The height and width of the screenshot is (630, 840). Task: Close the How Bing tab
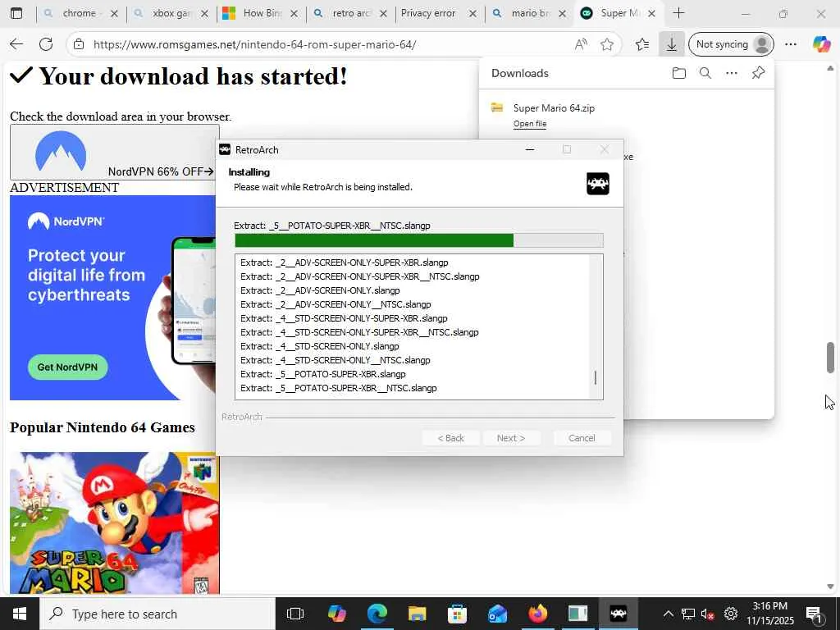[294, 13]
